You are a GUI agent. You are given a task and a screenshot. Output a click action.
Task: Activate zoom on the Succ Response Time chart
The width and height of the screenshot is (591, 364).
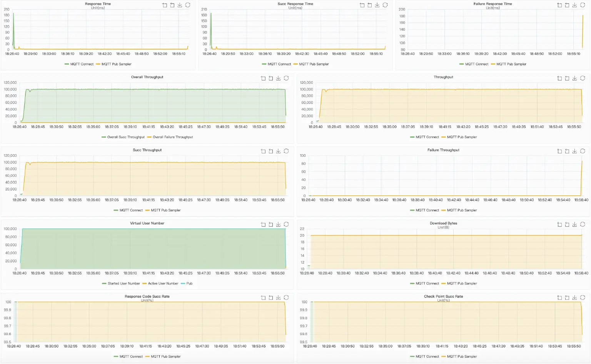pyautogui.click(x=362, y=5)
